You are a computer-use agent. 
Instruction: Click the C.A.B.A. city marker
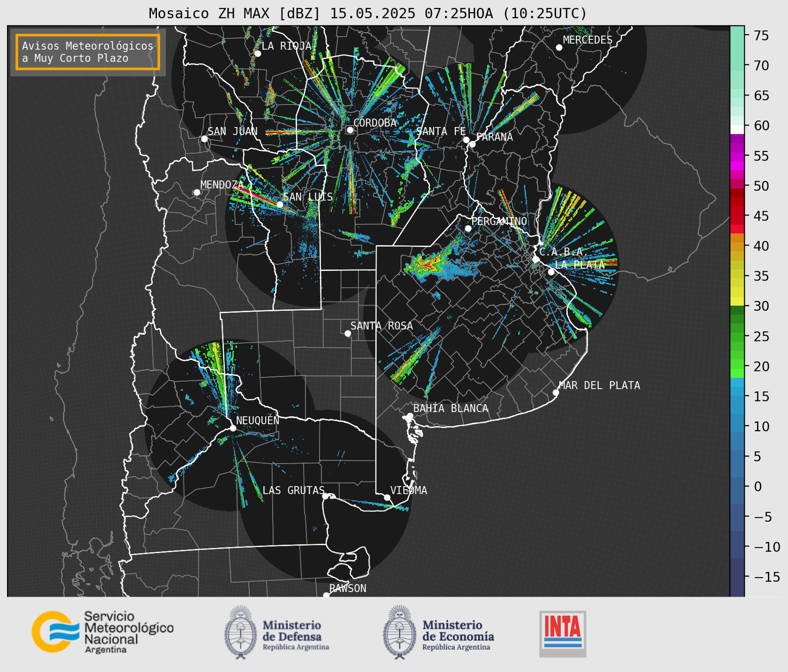[x=536, y=259]
